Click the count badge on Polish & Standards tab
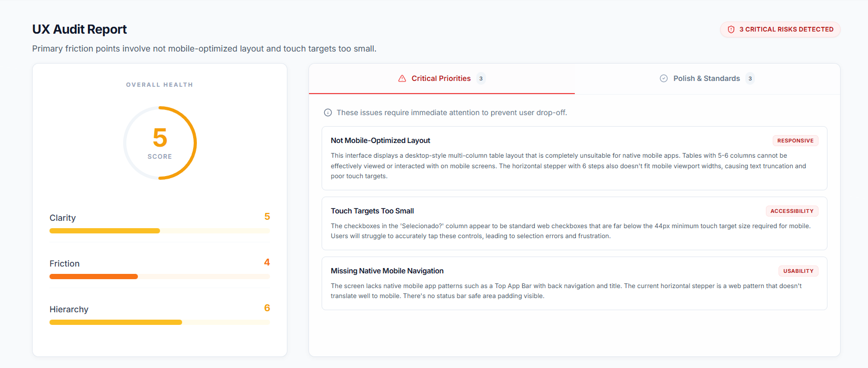This screenshot has width=868, height=368. 750,78
